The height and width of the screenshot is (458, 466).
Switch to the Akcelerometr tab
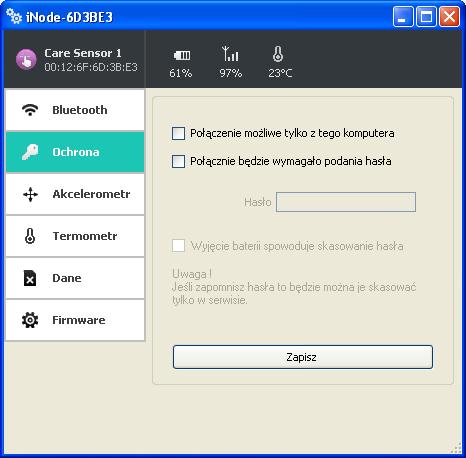pyautogui.click(x=75, y=194)
